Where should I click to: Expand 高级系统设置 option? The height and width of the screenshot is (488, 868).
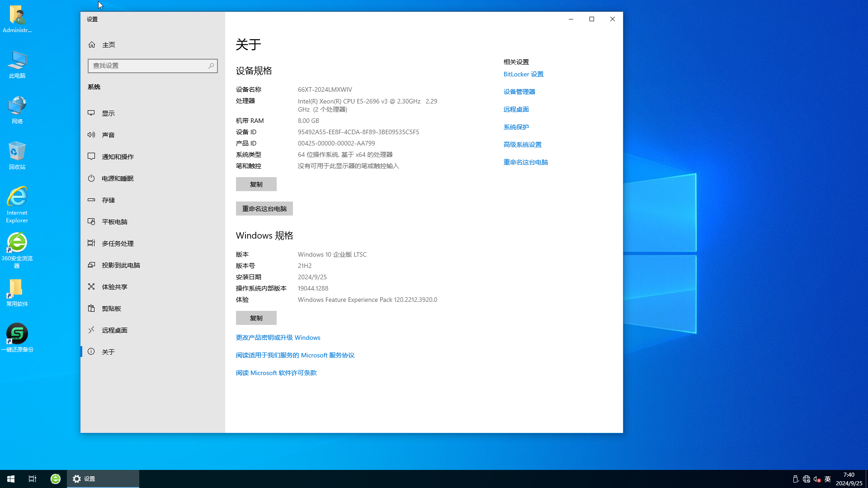click(x=522, y=144)
